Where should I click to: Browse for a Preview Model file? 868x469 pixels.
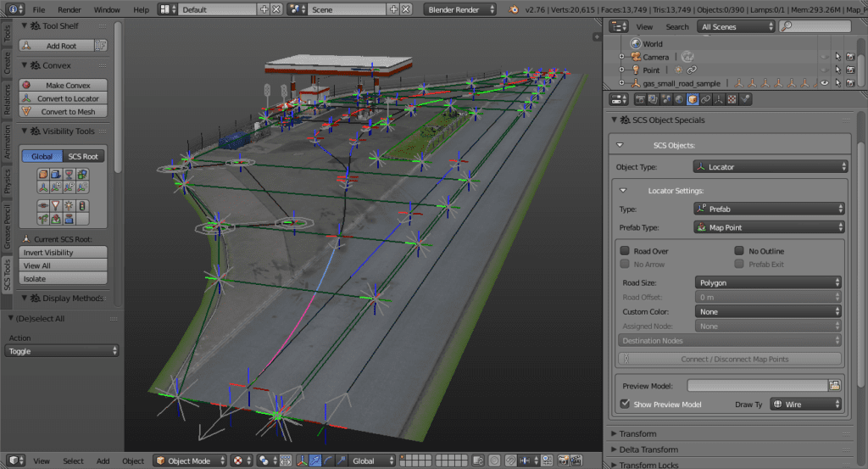(835, 385)
